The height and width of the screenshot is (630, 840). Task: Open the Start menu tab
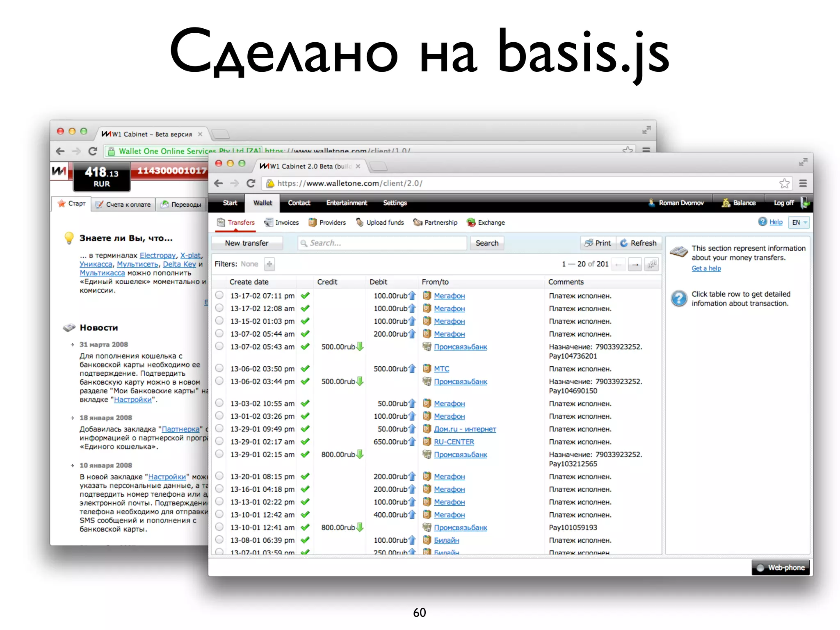click(230, 203)
